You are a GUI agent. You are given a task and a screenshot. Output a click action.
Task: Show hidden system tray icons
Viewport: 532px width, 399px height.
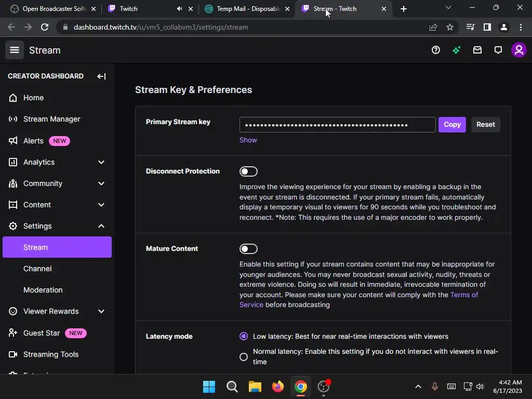(418, 387)
